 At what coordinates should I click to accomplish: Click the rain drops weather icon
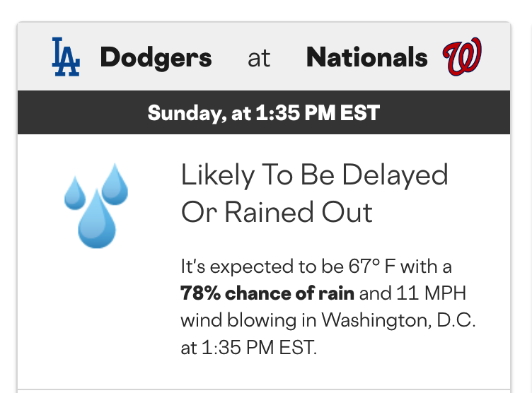[x=96, y=205]
